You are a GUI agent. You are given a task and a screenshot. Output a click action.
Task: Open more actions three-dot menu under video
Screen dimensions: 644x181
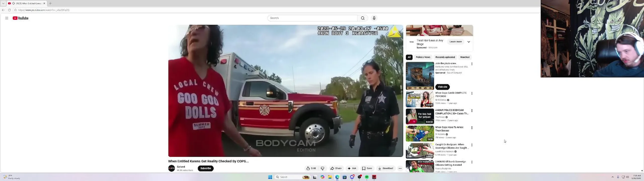click(x=400, y=168)
